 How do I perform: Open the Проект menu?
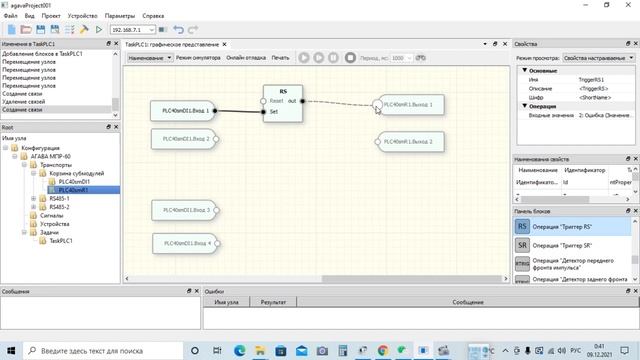51,16
